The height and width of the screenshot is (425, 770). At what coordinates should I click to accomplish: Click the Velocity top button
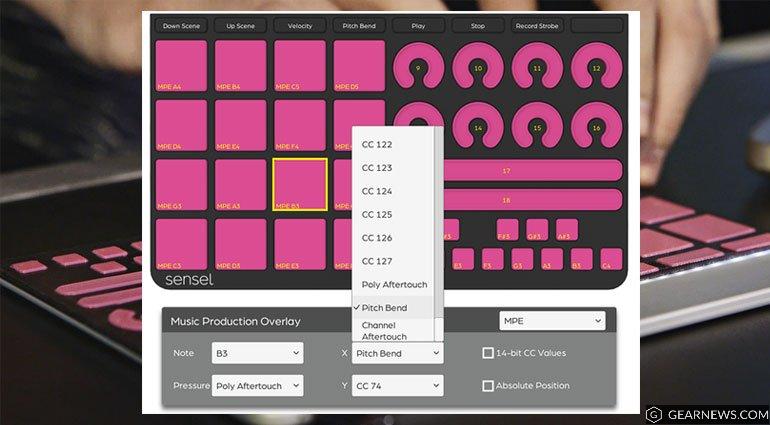pyautogui.click(x=300, y=26)
